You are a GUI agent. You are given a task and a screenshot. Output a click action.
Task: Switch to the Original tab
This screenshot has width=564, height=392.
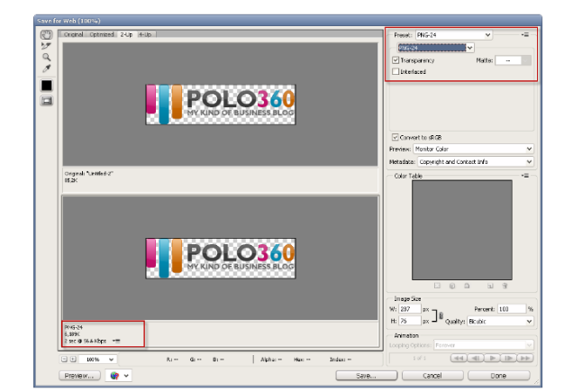click(73, 34)
